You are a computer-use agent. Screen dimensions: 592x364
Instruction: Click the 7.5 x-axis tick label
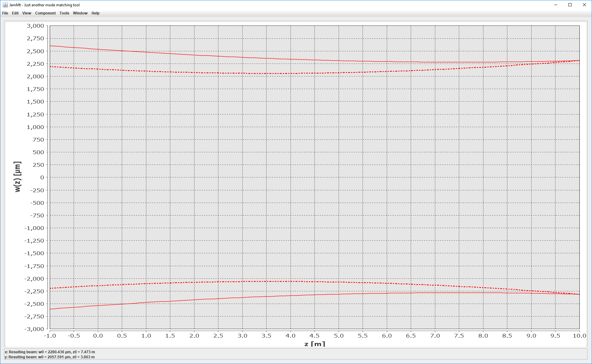click(459, 336)
